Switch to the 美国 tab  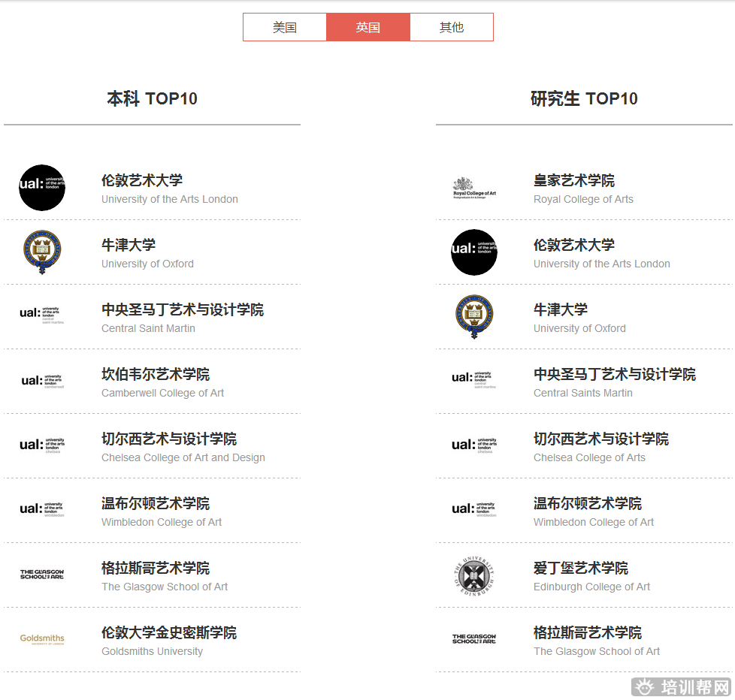tap(285, 28)
